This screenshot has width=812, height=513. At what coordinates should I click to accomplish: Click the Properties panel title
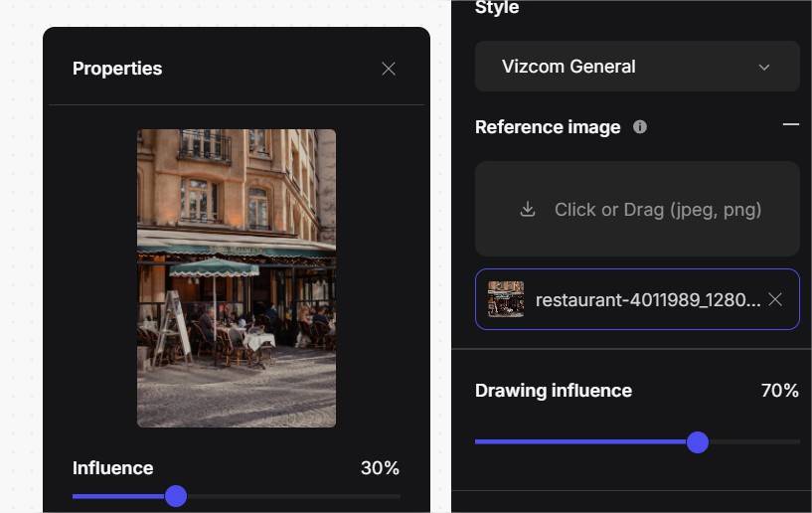117,69
